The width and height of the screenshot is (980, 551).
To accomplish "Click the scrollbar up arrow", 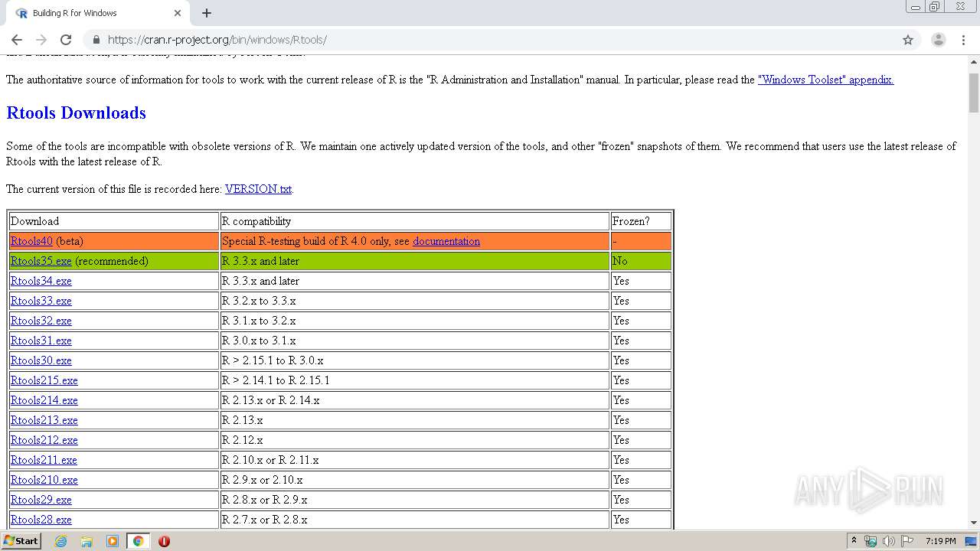I will tap(973, 60).
